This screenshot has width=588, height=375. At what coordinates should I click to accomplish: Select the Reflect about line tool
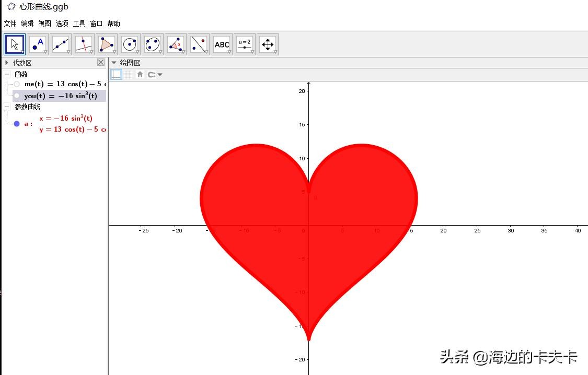(199, 44)
